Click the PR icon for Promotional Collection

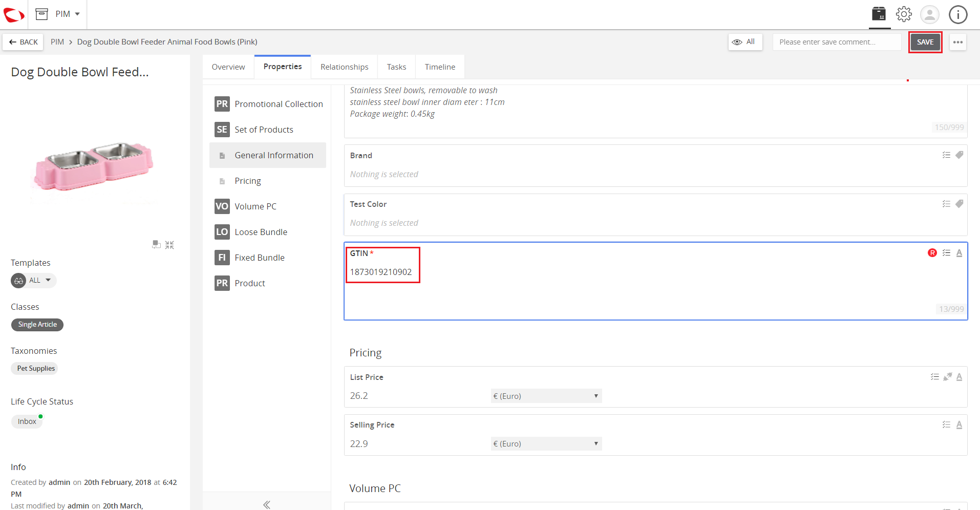click(x=222, y=104)
